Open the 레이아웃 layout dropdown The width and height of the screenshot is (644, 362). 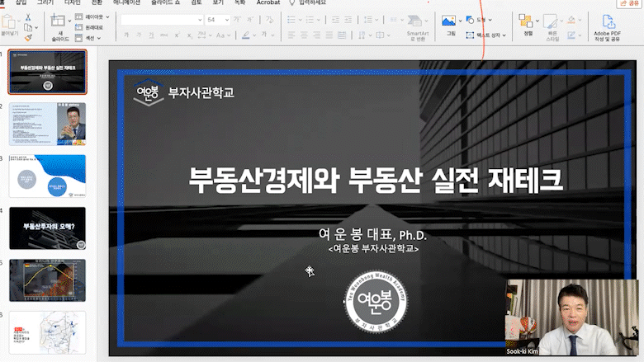[93, 16]
